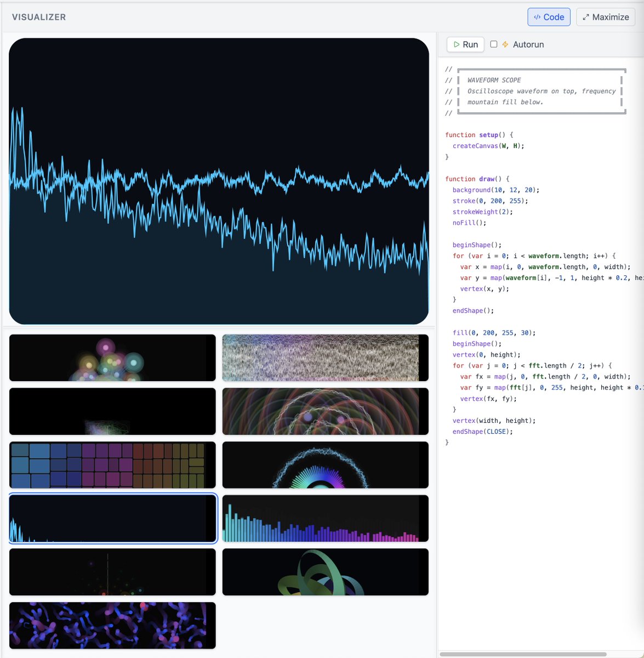
Task: Click the 'vertex(x, y);' code line
Action: pos(485,289)
